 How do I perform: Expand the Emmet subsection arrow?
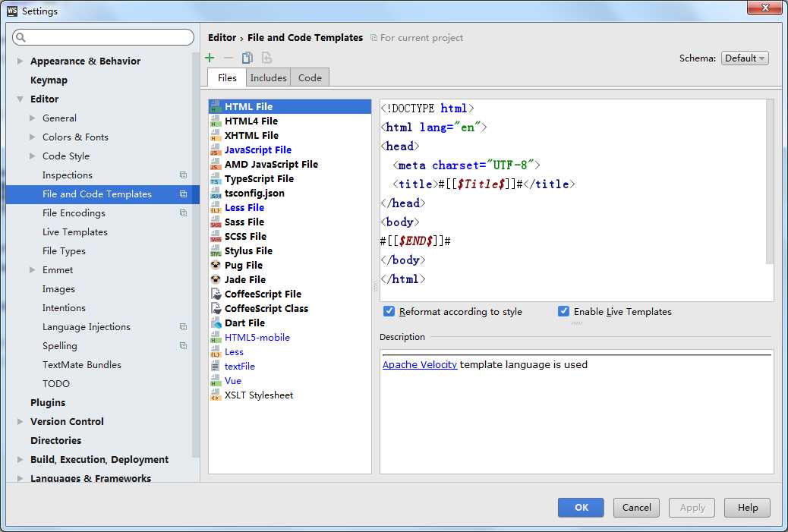point(32,269)
